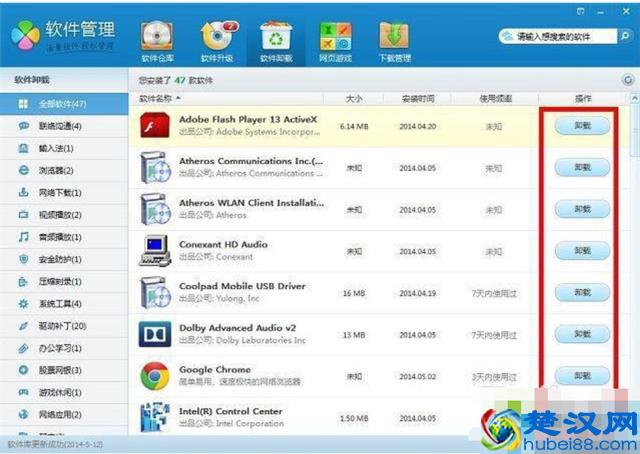Select 全部软件(47) category in sidebar
The width and height of the screenshot is (640, 454).
pos(64,104)
